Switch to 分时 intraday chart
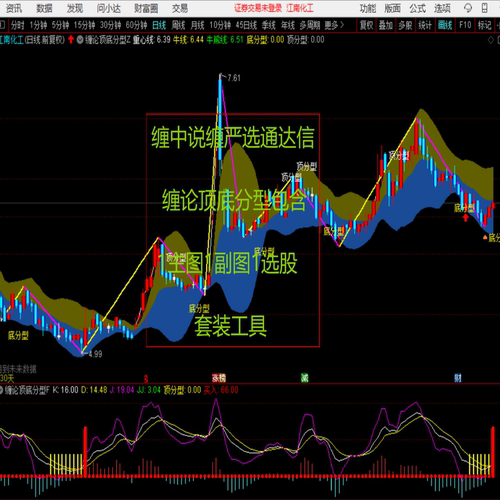The width and height of the screenshot is (500, 500). [18, 25]
